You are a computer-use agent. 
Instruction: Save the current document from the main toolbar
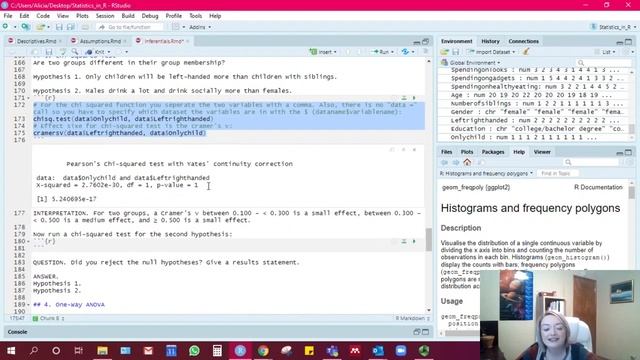pyautogui.click(x=59, y=27)
